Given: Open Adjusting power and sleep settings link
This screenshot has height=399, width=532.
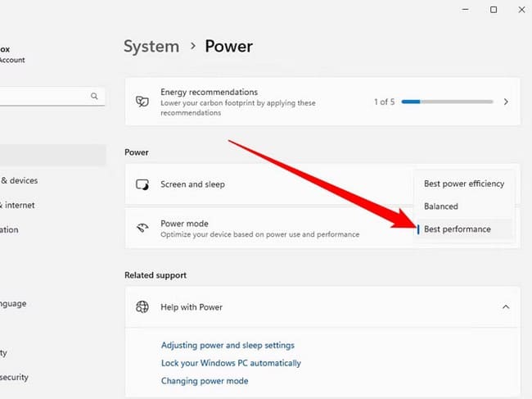Looking at the screenshot, I should (x=228, y=346).
